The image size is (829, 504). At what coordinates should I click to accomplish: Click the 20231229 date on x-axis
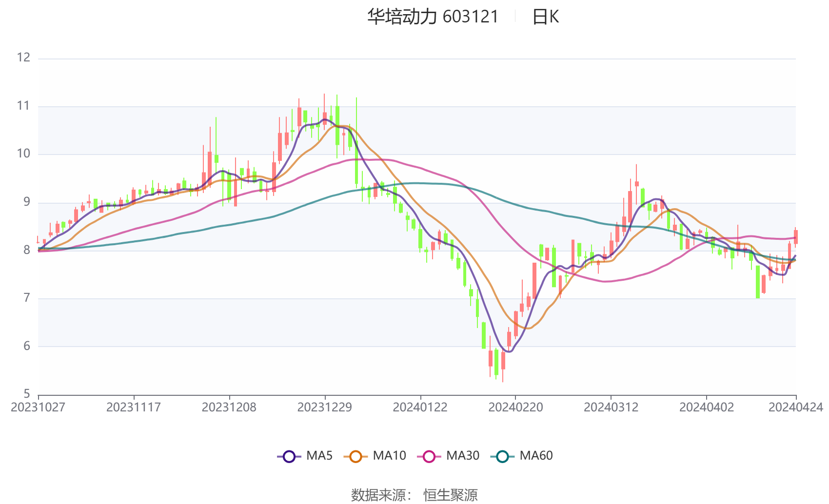pyautogui.click(x=325, y=407)
